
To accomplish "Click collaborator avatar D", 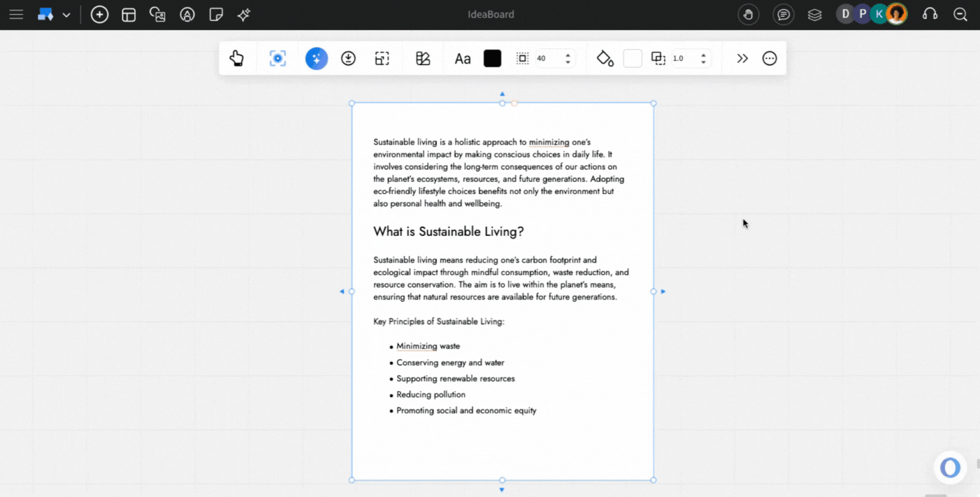I will coord(845,14).
